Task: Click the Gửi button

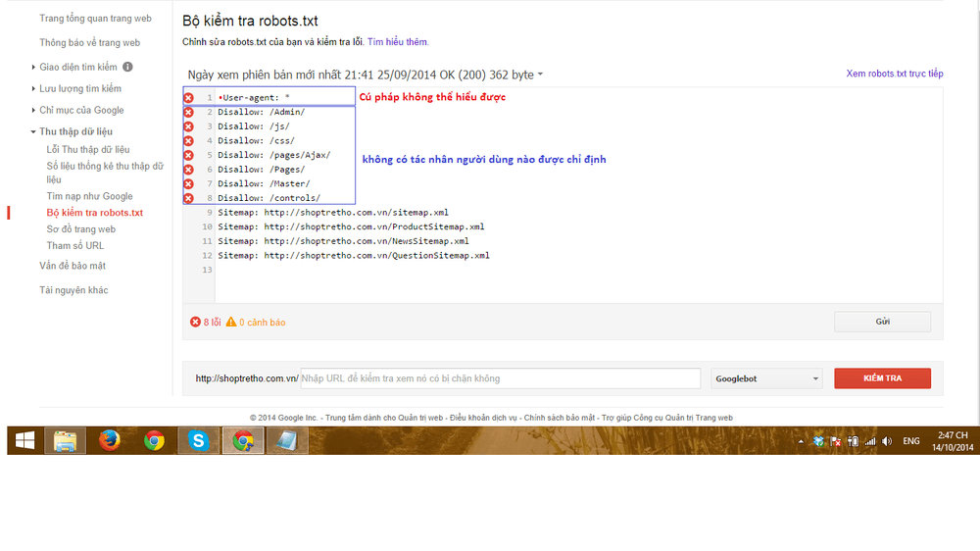Action: pos(882,322)
